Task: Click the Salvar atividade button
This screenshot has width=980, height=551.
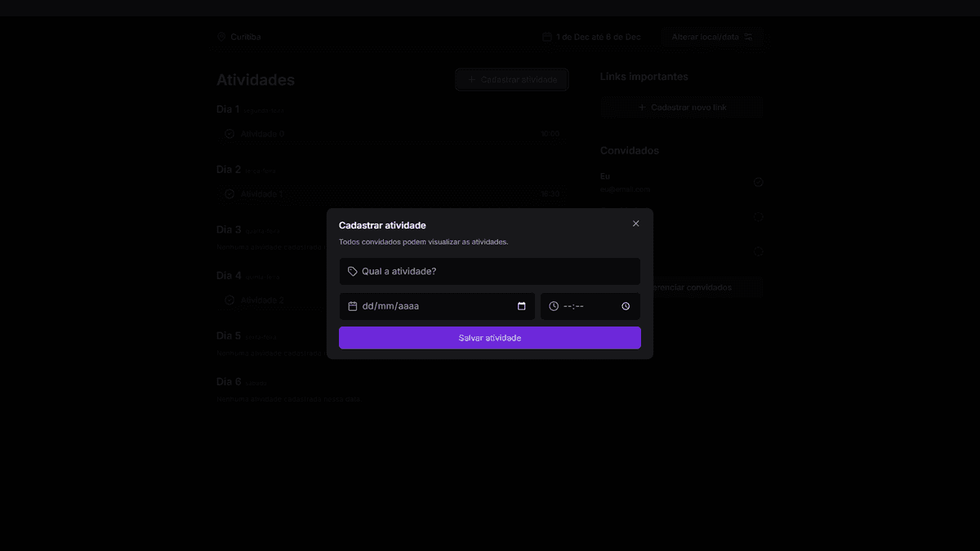Action: click(489, 337)
